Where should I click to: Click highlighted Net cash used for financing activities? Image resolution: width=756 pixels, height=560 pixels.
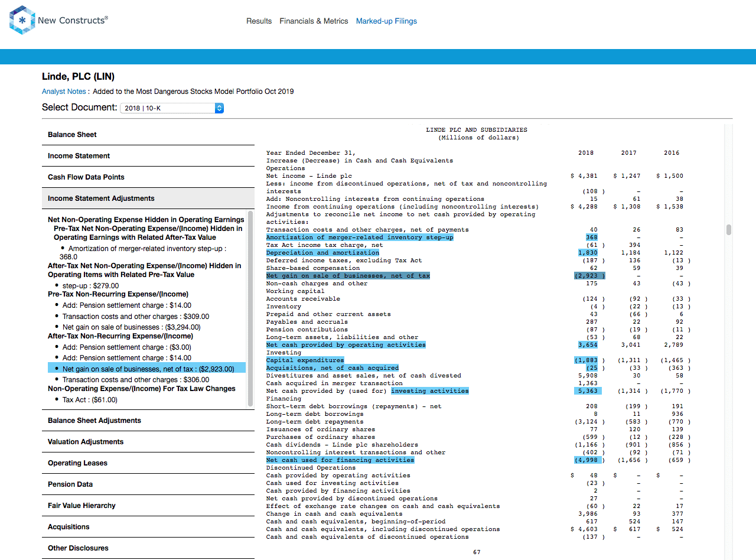[340, 460]
